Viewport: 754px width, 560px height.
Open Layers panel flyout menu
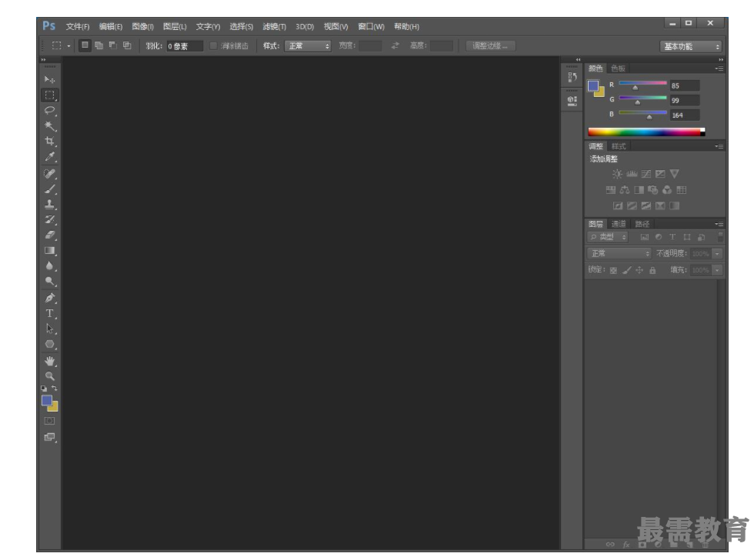pyautogui.click(x=719, y=224)
